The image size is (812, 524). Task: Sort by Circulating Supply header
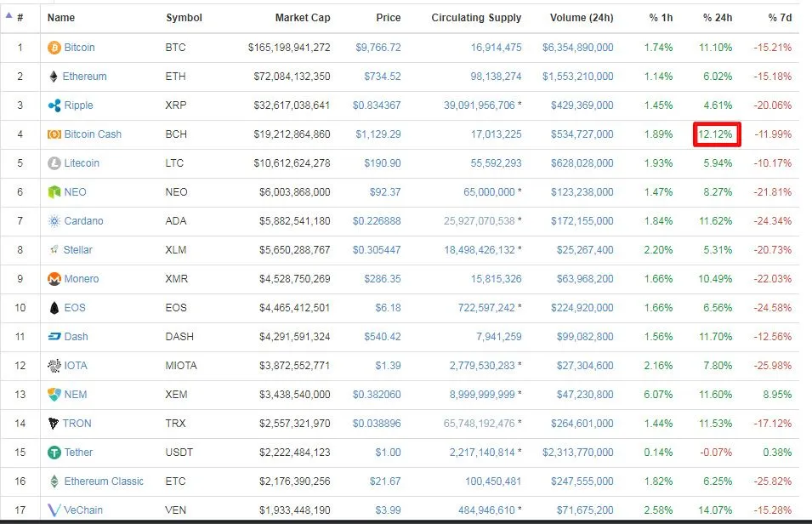(x=476, y=18)
